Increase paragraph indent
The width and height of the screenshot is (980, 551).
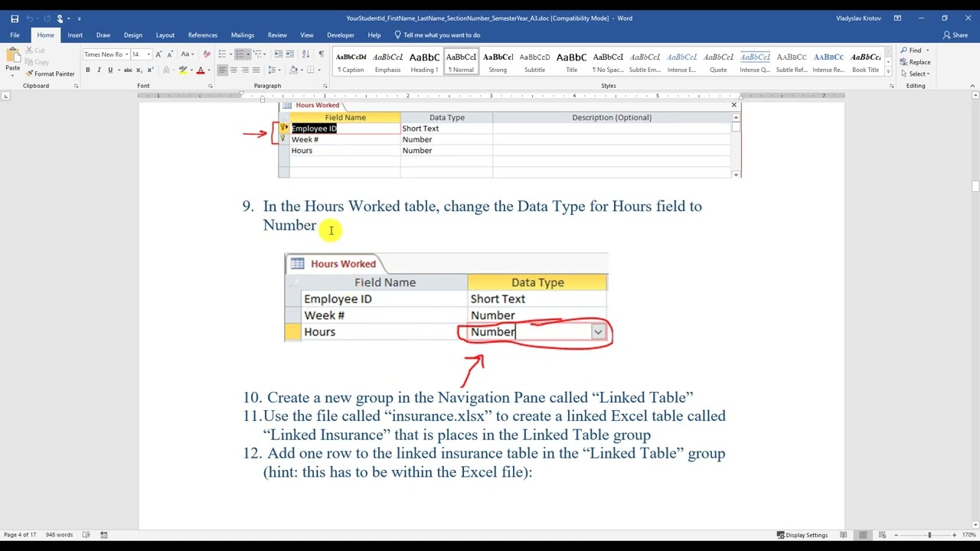click(289, 54)
